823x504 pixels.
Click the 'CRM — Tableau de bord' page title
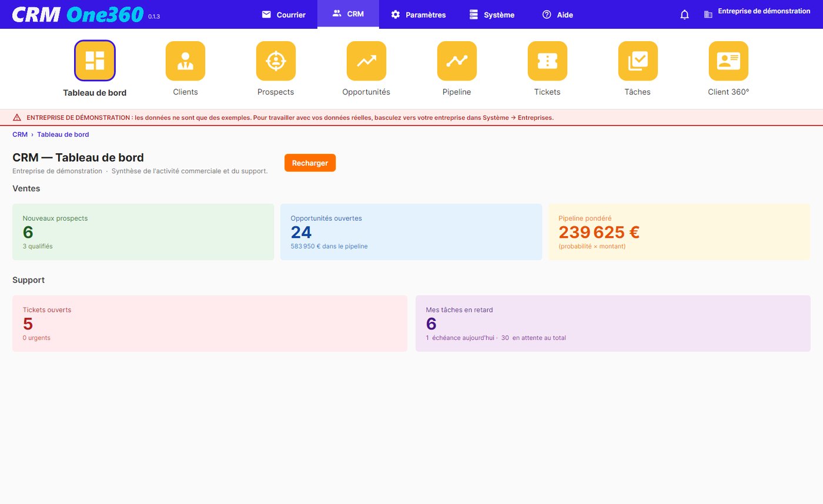pyautogui.click(x=78, y=157)
